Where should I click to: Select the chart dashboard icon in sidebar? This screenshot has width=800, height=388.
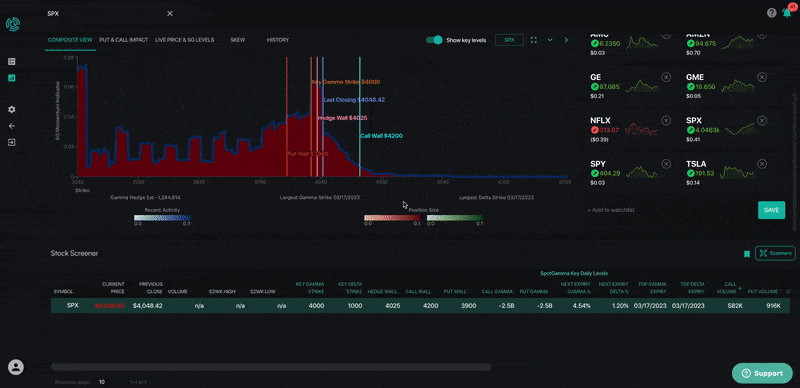tap(12, 78)
